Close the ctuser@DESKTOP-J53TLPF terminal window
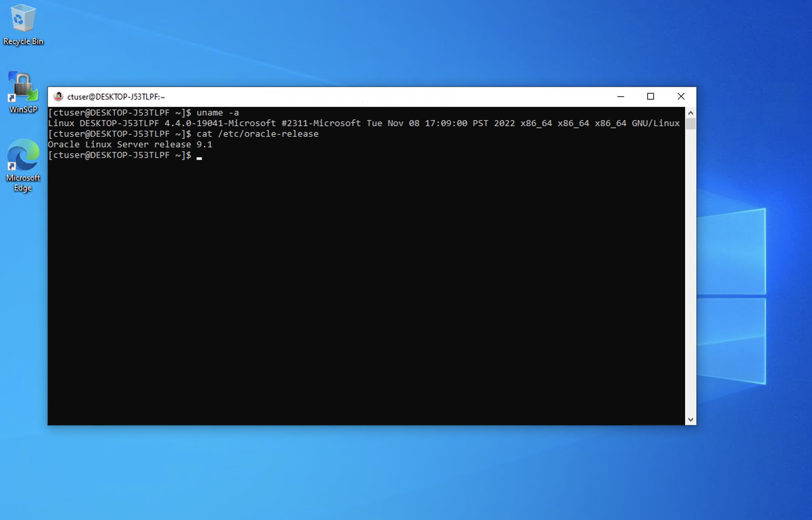Image resolution: width=812 pixels, height=520 pixels. coord(681,97)
